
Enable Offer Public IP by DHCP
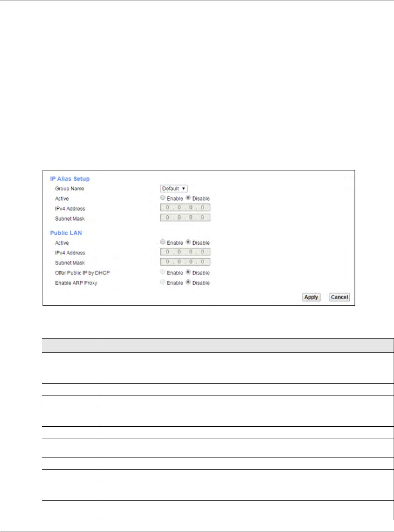(163, 272)
